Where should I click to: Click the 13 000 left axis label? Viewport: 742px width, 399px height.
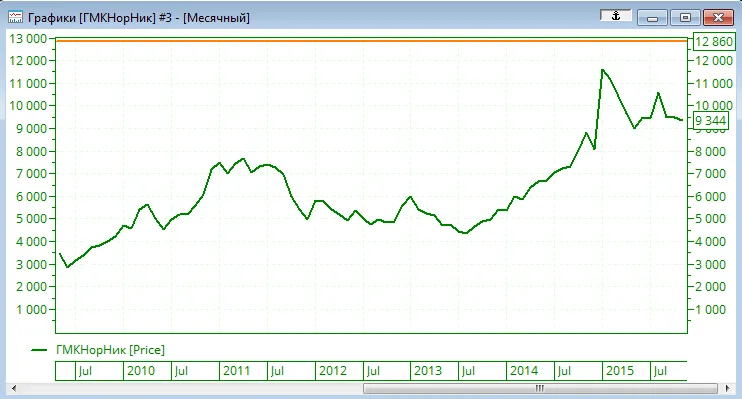[28, 39]
